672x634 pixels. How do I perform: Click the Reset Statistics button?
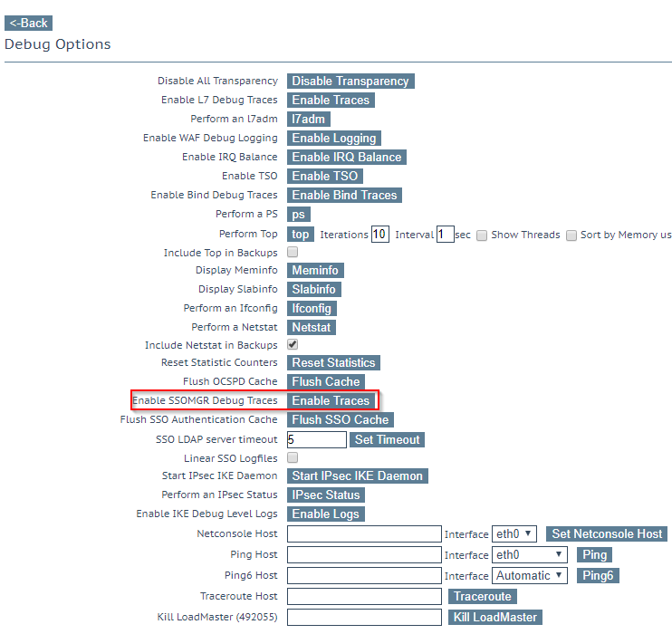pos(333,362)
